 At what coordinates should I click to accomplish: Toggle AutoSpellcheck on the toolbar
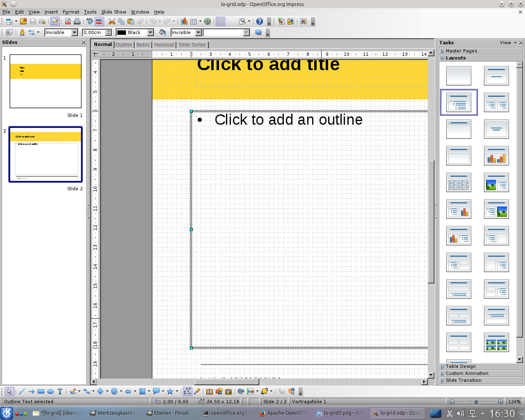point(99,21)
